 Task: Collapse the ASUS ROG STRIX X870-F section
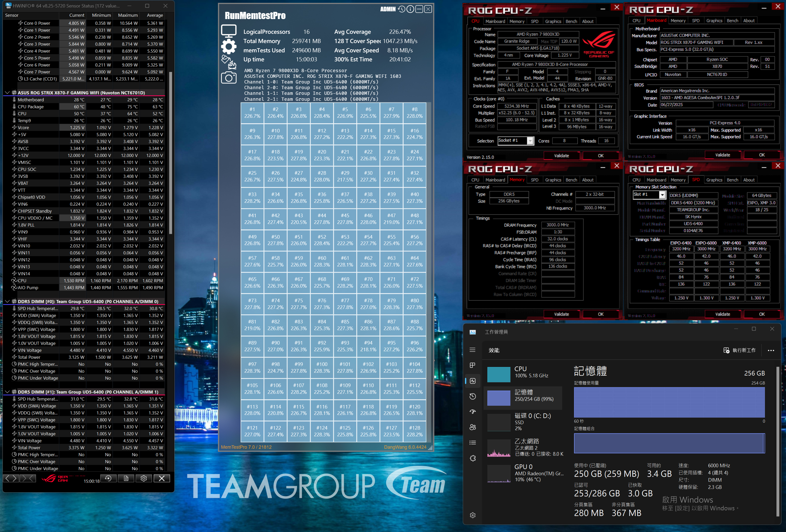(7, 92)
